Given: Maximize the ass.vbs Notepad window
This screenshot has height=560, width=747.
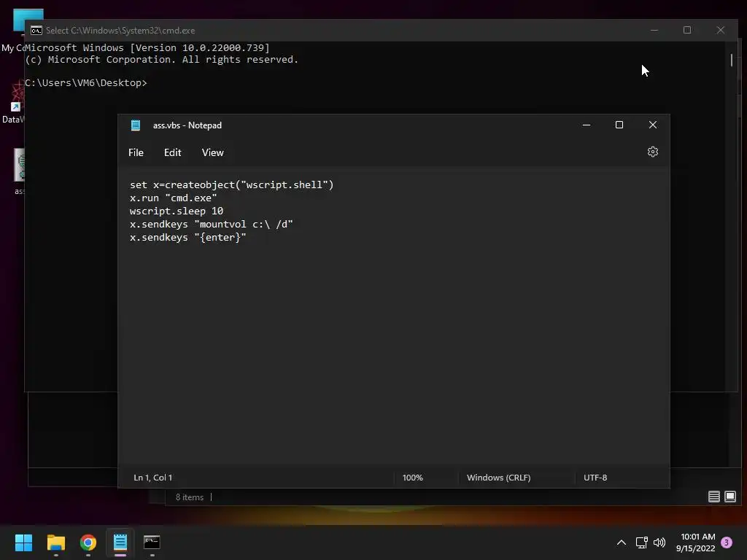Looking at the screenshot, I should click(x=619, y=125).
